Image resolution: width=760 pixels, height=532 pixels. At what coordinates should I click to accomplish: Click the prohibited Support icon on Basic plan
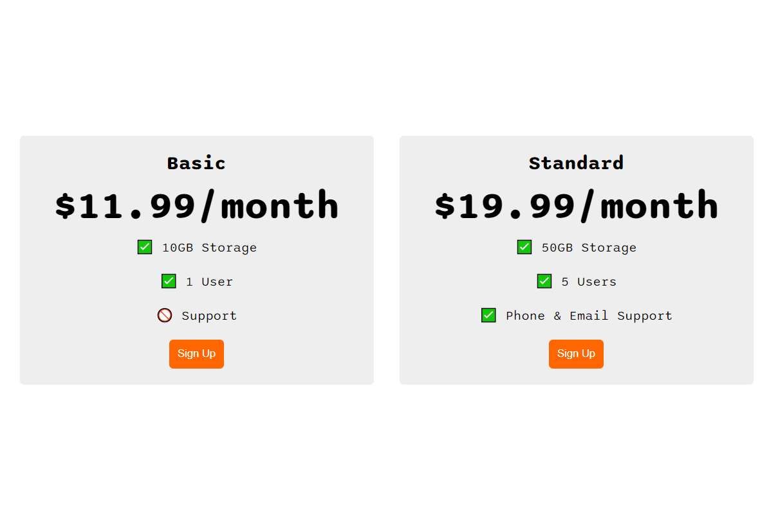(165, 315)
